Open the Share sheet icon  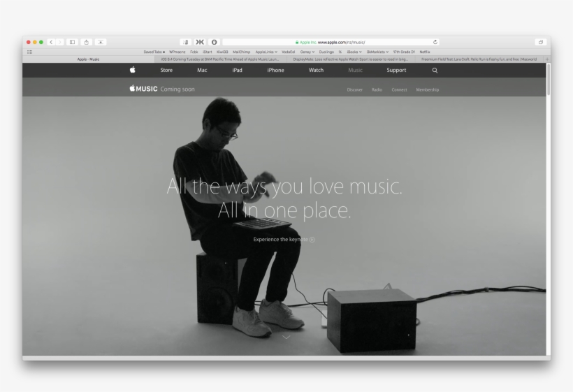point(87,42)
